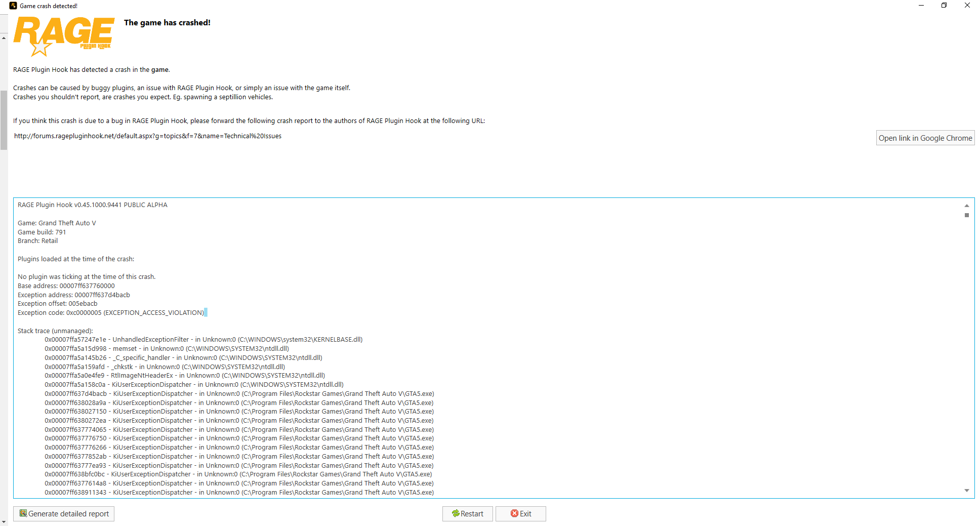This screenshot has height=526, width=980.
Task: Click the 0x00007ff638bfc0bc stack line
Action: [238, 474]
